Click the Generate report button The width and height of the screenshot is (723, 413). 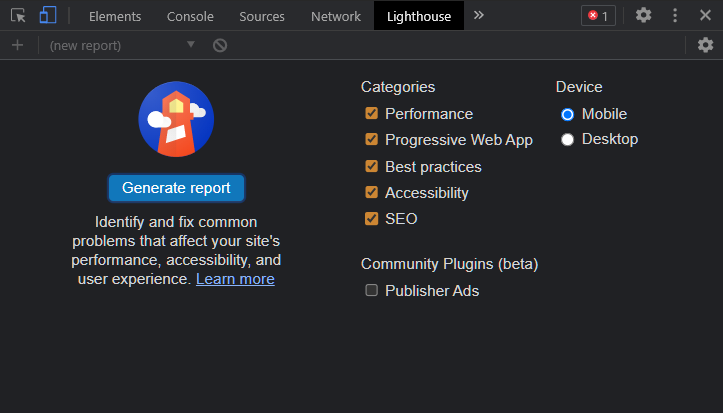click(176, 188)
